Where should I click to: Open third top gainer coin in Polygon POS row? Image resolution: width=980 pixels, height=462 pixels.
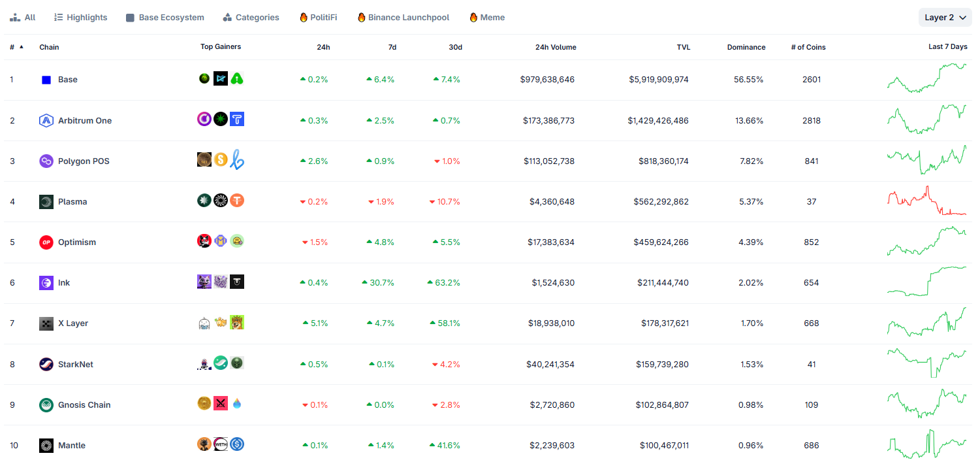click(237, 159)
